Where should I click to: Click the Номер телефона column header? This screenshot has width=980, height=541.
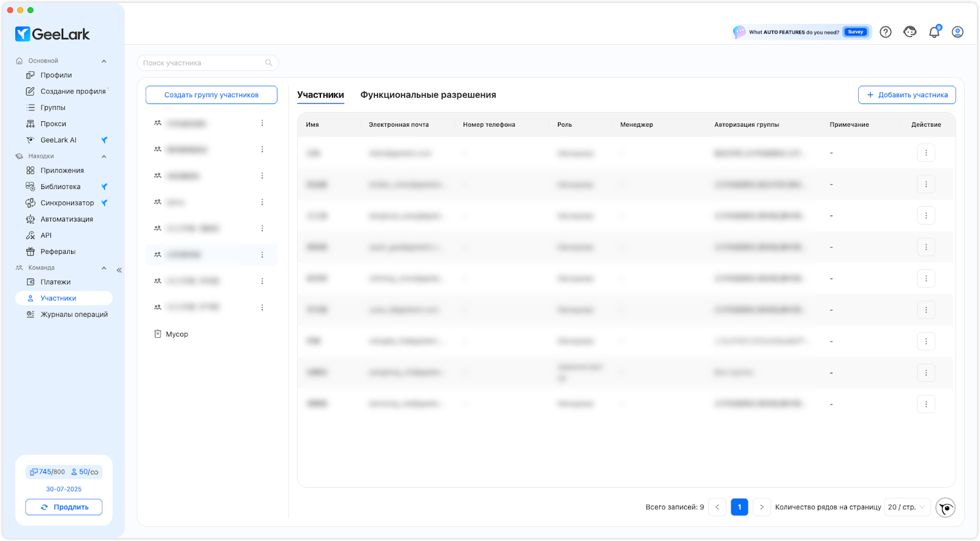(489, 125)
